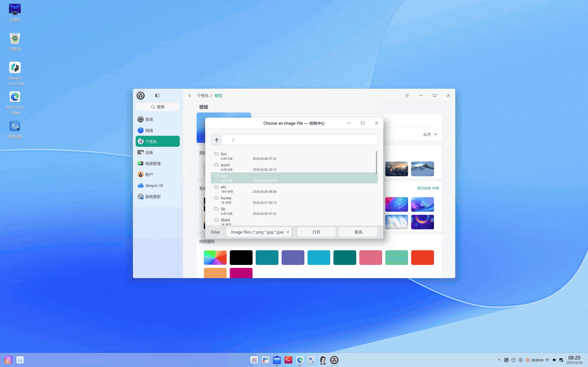The height and width of the screenshot is (367, 588).
Task: Click the 搜索 search field
Action: click(x=158, y=107)
